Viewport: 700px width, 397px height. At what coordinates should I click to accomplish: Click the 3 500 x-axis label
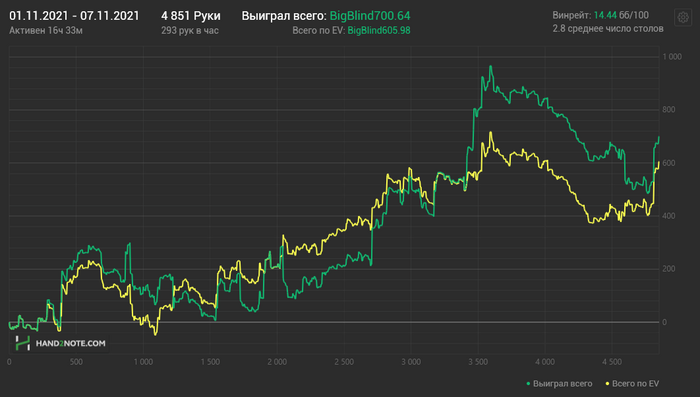click(x=478, y=362)
